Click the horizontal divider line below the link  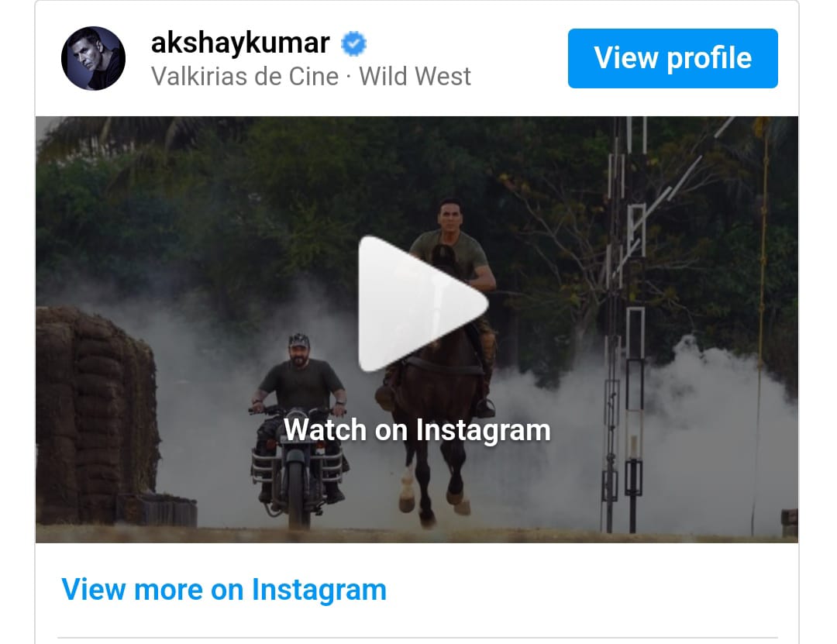418,637
